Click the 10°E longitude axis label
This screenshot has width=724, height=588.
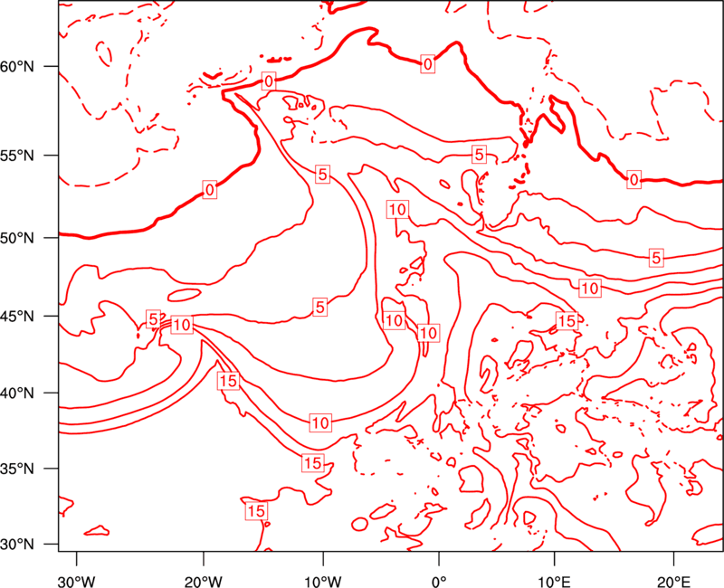coord(555,581)
